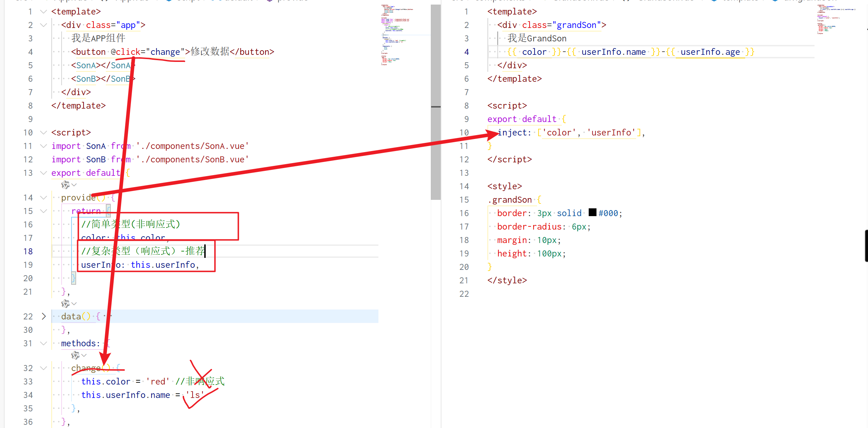868x428 pixels.
Task: Open the chevron beside codelens icon above change()
Action: [84, 355]
